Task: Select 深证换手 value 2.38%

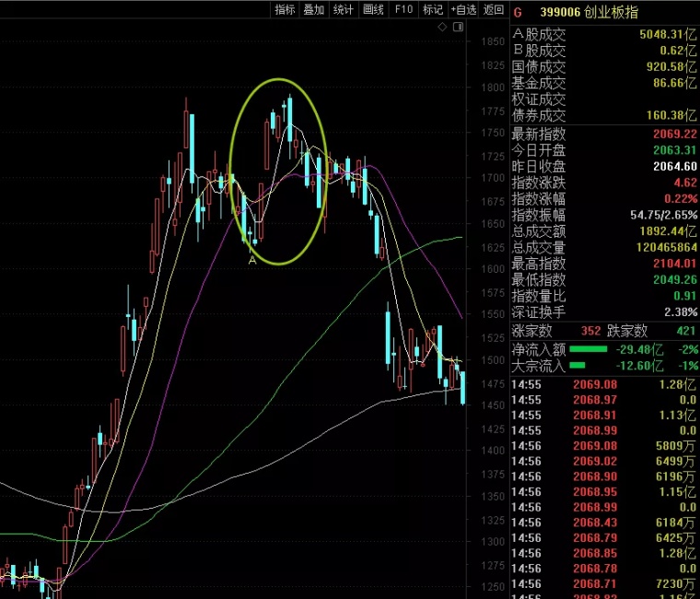Action: tap(681, 312)
